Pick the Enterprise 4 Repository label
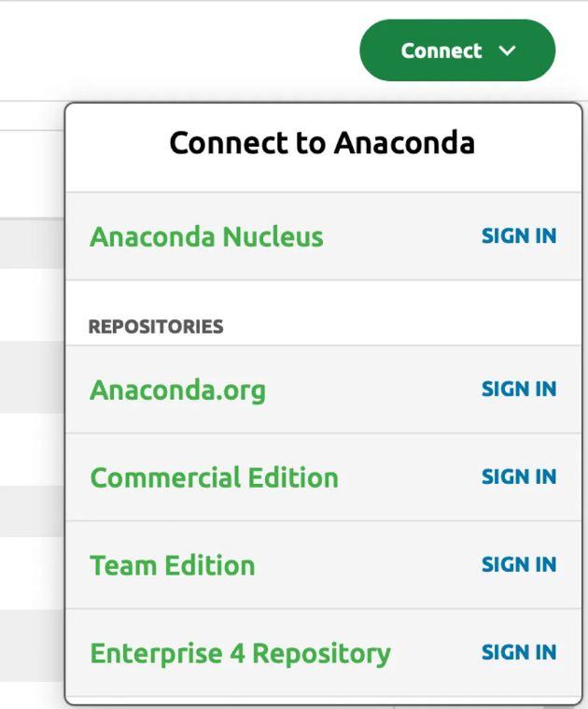588x709 pixels. tap(240, 654)
